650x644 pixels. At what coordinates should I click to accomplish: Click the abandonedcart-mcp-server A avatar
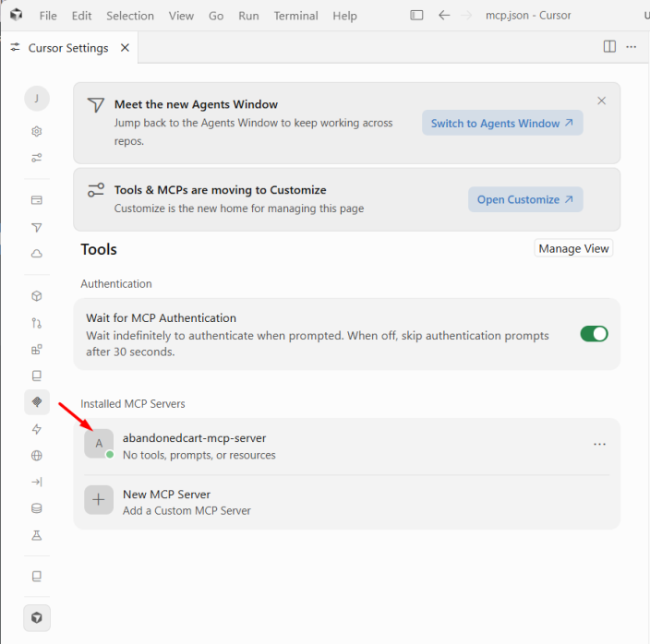click(99, 444)
